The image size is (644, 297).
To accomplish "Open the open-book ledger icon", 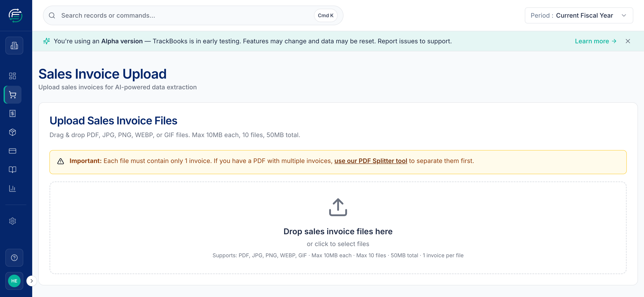I will click(x=13, y=169).
